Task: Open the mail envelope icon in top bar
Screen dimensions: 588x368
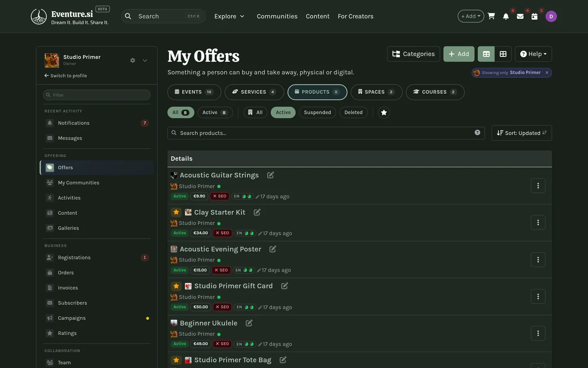Action: [x=520, y=16]
